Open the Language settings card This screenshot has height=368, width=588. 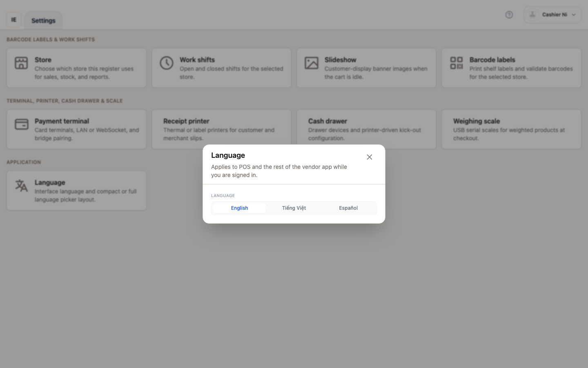click(76, 191)
